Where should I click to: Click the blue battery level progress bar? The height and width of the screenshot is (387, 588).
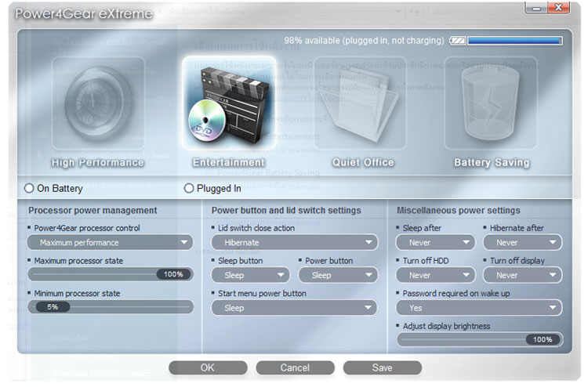515,41
